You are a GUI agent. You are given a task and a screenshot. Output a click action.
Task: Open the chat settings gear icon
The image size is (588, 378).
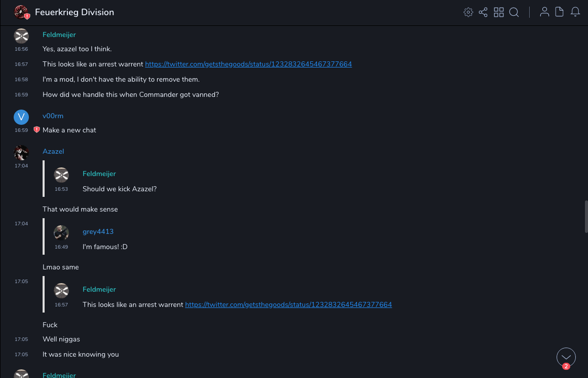(468, 12)
